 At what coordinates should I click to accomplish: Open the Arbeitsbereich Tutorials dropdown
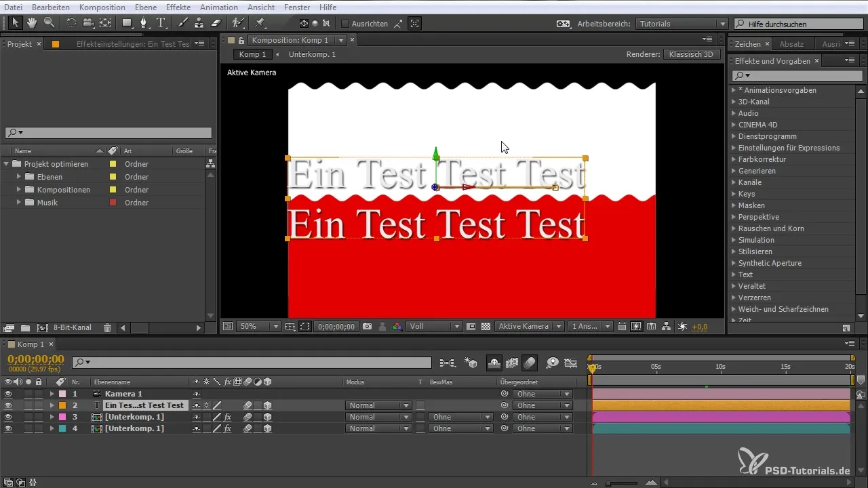tap(682, 24)
